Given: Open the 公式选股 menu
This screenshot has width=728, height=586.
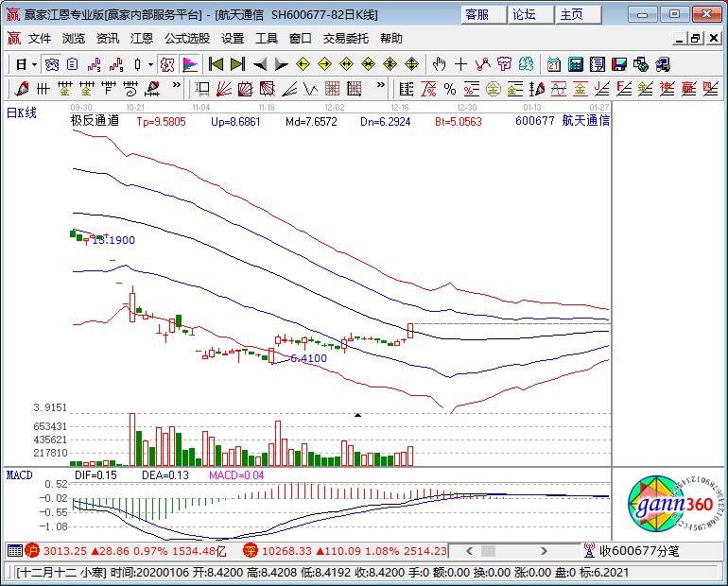Looking at the screenshot, I should point(187,39).
